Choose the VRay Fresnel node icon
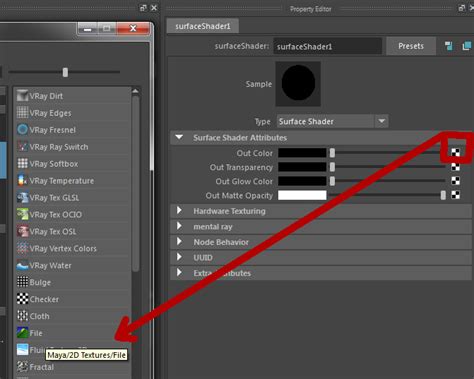Viewport: 474px width, 379px height. (x=22, y=129)
